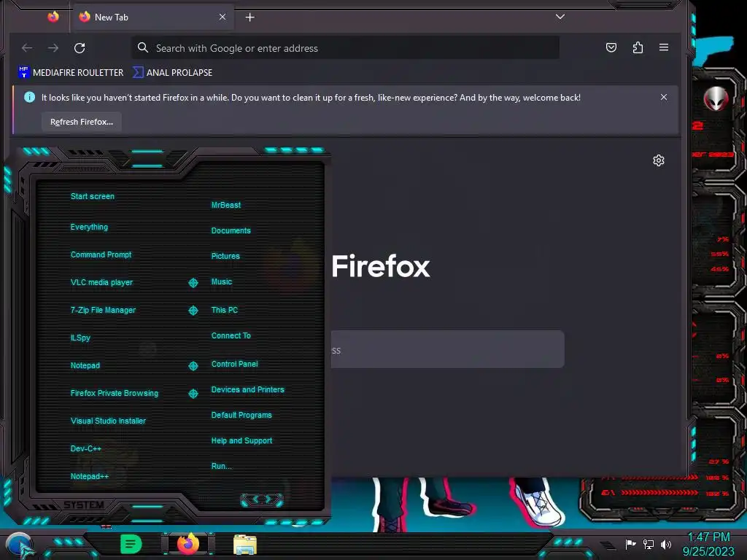Open Pictures folder in start menu
This screenshot has width=747, height=560.
point(225,256)
